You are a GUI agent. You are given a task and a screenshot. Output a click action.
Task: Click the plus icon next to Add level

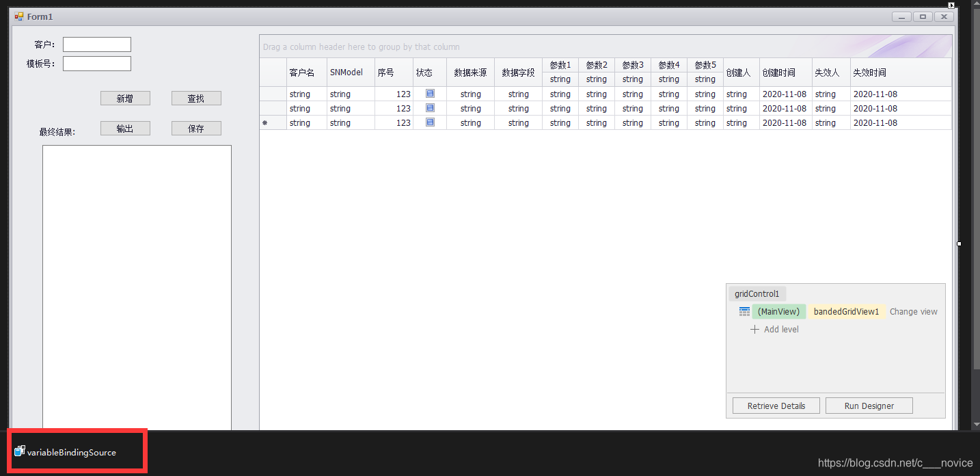point(754,329)
